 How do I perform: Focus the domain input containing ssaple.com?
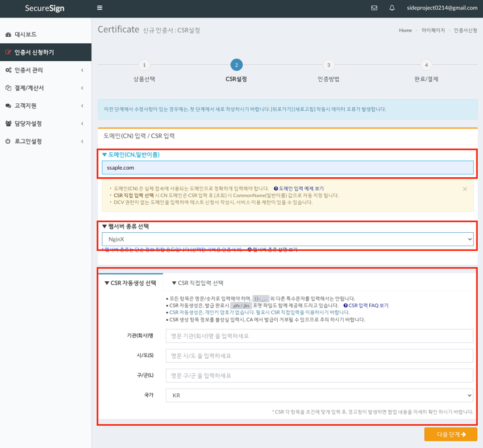coord(288,167)
